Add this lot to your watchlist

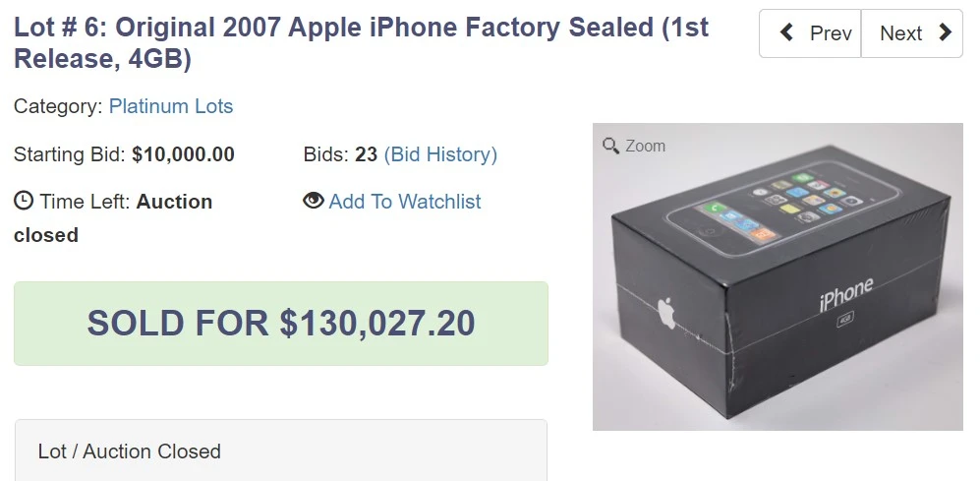point(404,202)
